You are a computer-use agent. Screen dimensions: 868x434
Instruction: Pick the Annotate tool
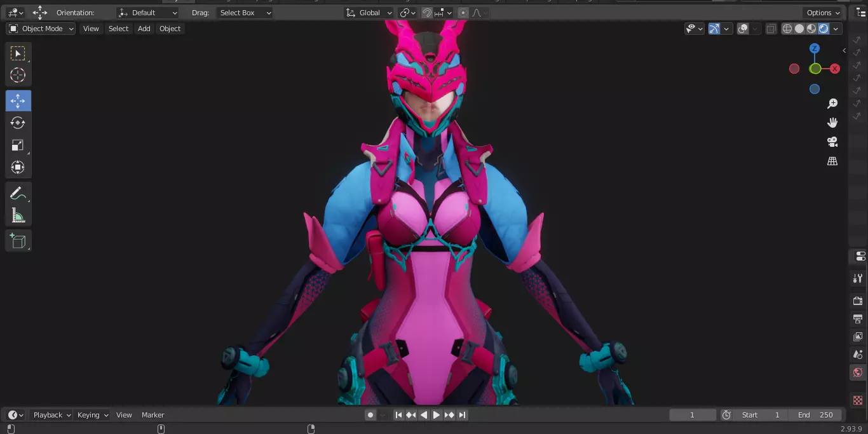point(18,193)
